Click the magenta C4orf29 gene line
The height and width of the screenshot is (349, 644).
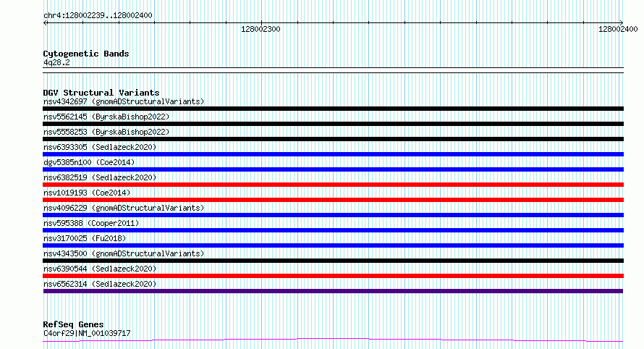point(333,340)
